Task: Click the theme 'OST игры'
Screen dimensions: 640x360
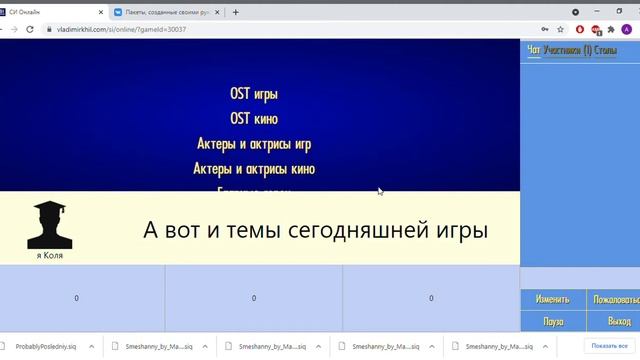Action: point(254,94)
